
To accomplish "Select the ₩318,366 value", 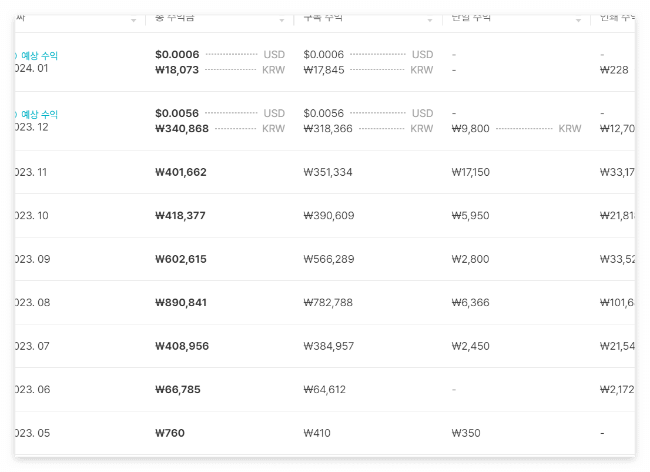I will coord(328,128).
